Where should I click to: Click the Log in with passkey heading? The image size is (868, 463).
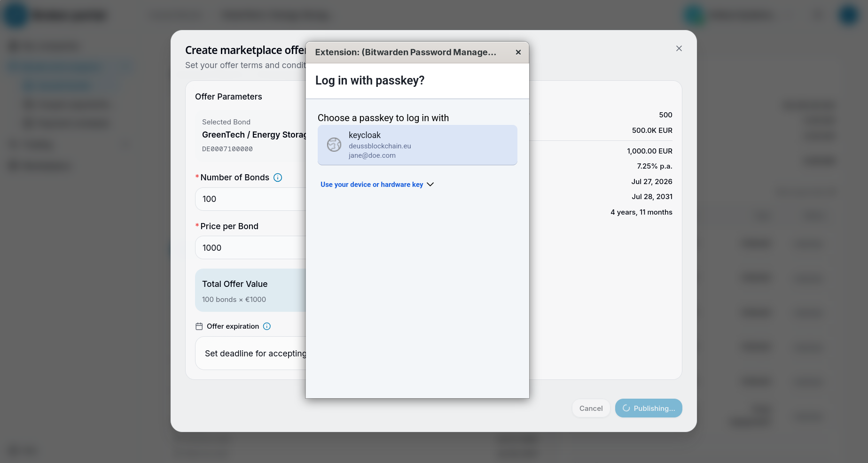click(x=370, y=81)
